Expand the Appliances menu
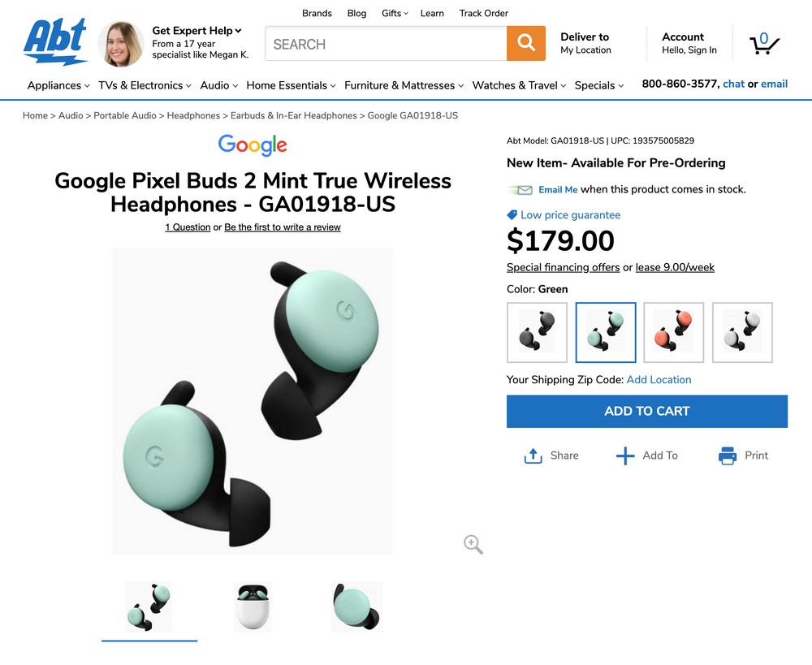This screenshot has width=812, height=665. 58,85
